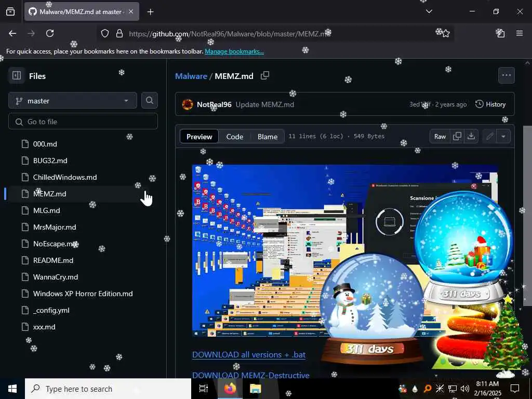Follow DOWNLOAD all versions + .bat link
This screenshot has width=532, height=399.
(249, 354)
